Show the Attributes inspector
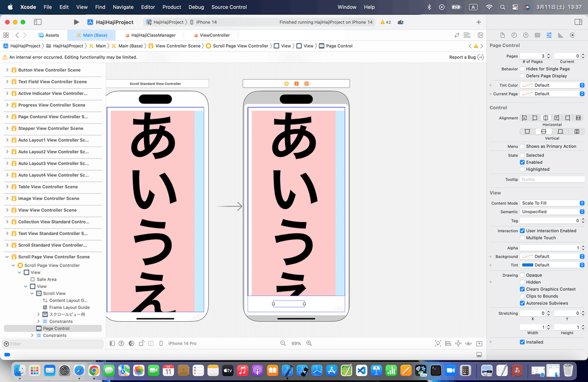The height and width of the screenshot is (382, 588). coord(549,35)
